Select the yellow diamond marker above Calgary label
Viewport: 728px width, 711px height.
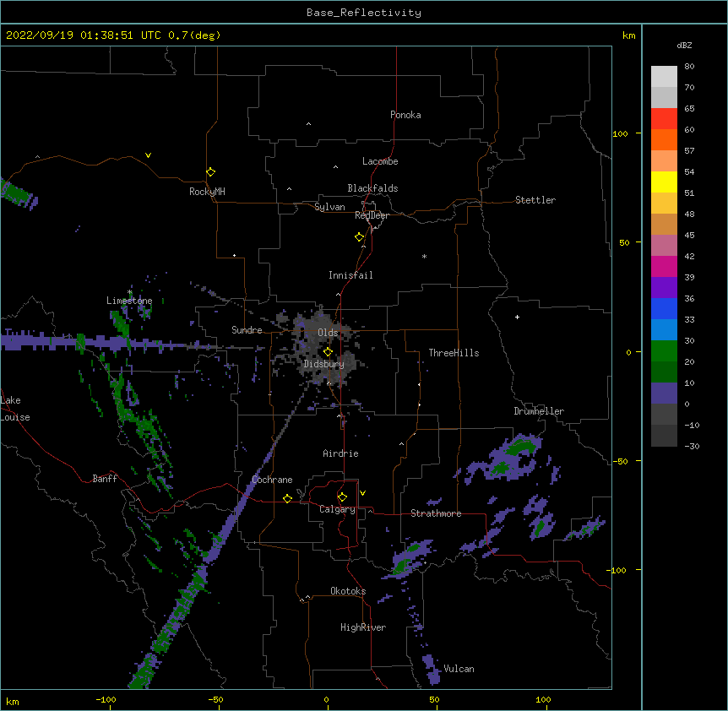(342, 497)
